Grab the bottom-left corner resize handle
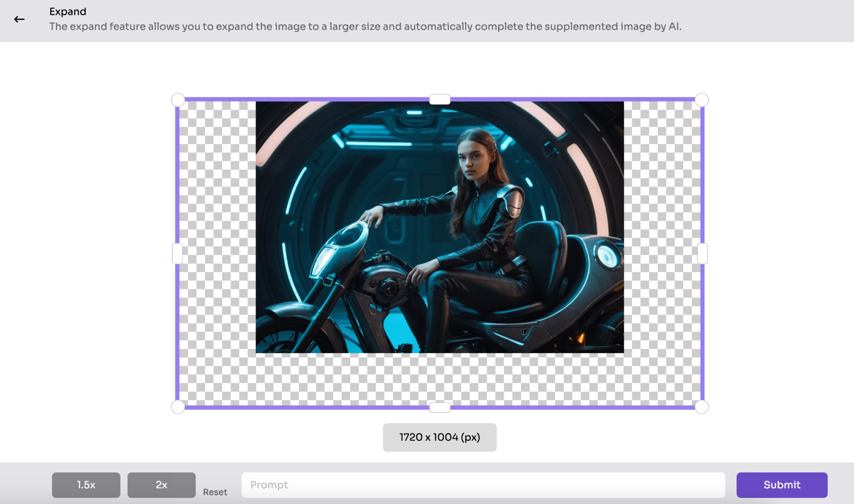854x504 pixels. click(178, 407)
